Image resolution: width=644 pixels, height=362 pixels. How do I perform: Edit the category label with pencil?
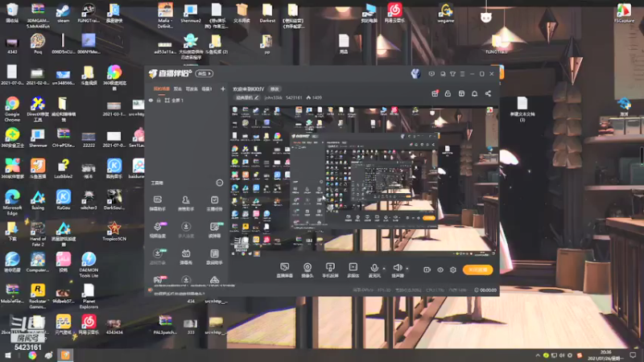pos(247,97)
